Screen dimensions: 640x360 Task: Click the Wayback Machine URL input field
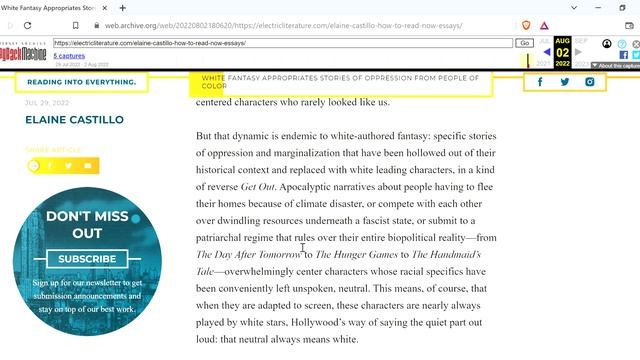pos(283,43)
